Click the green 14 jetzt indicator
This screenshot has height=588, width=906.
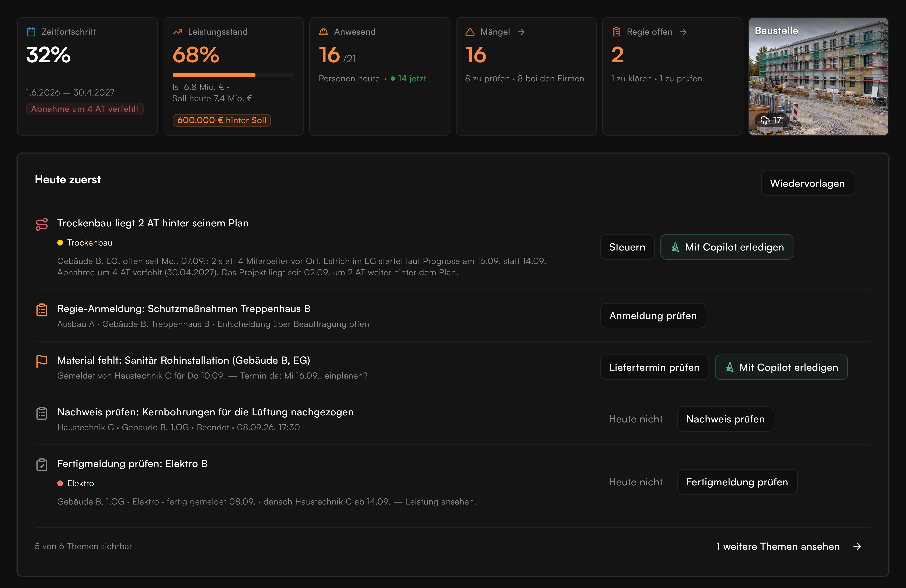pos(408,79)
